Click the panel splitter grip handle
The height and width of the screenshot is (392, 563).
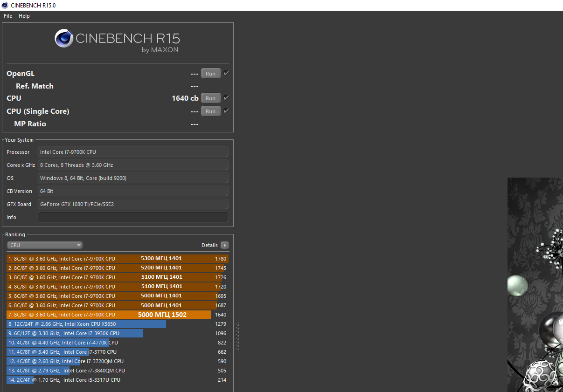click(x=237, y=336)
